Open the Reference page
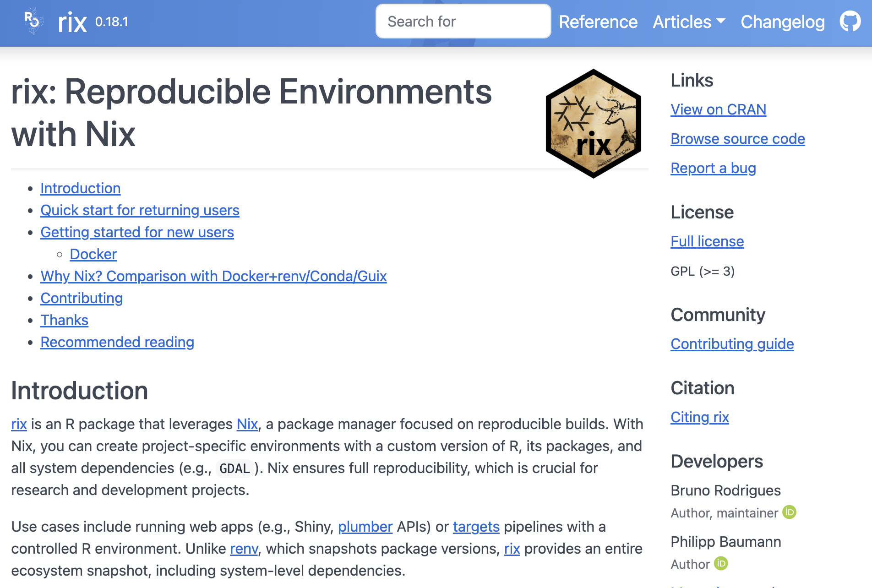872x588 pixels. [598, 22]
